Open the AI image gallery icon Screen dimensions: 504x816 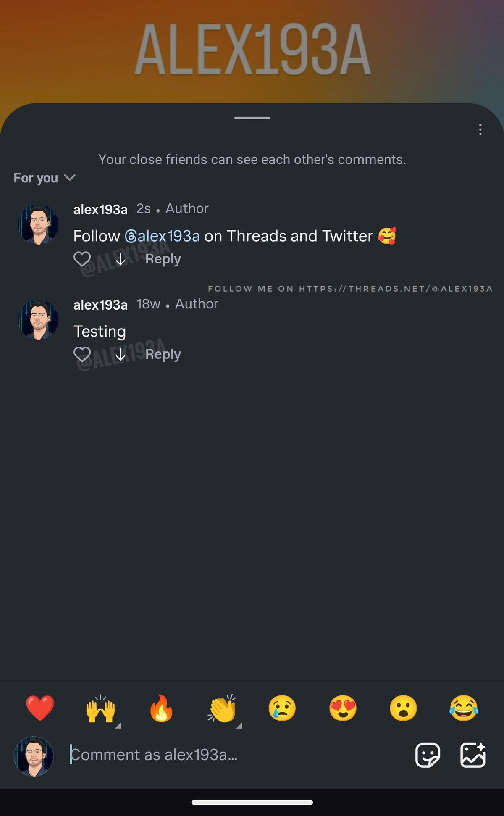coord(473,755)
